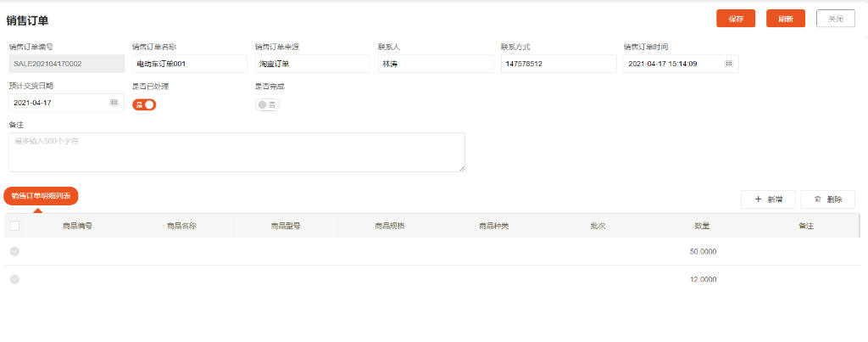Click the 商品名称 column header
Image resolution: width=868 pixels, height=342 pixels.
pos(181,226)
